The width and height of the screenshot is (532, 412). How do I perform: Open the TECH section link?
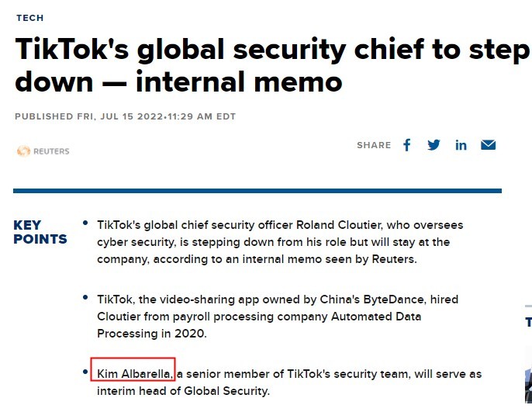(x=29, y=18)
